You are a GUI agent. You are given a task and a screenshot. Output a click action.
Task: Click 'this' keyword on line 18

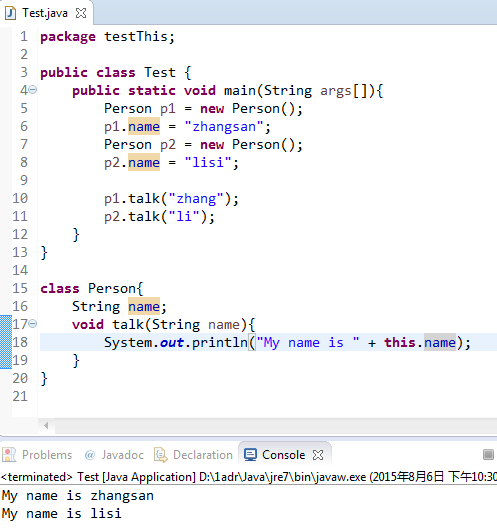click(400, 342)
